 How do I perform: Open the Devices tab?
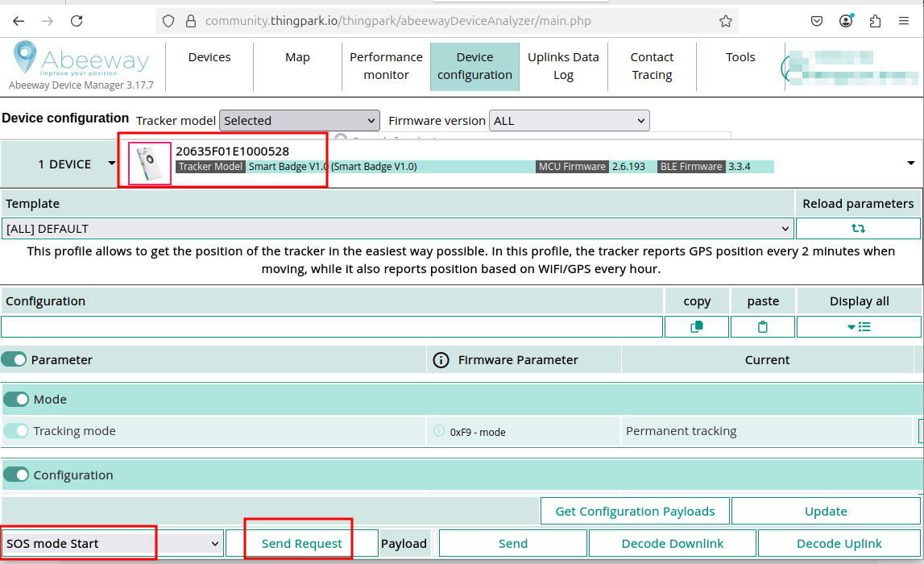209,57
